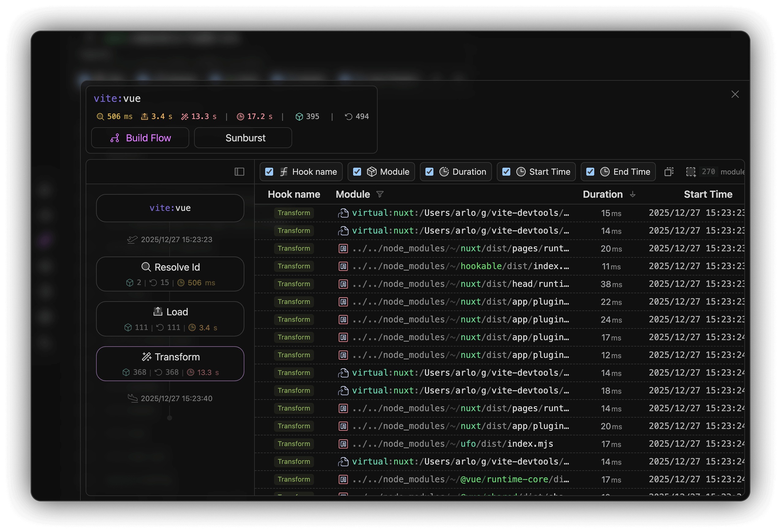Screen dimensions: 781x532
Task: Collapse the left sidebar panel via its toggle icon
Action: (x=239, y=172)
